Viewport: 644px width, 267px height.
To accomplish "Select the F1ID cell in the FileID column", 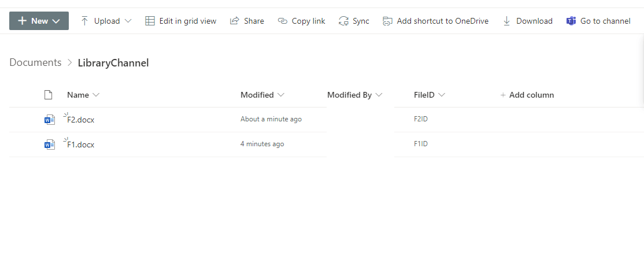I will (421, 144).
